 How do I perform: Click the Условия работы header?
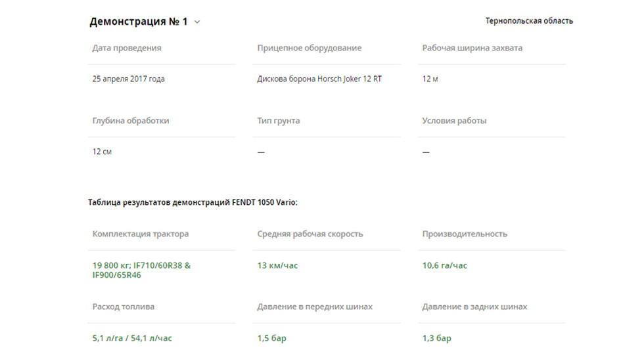click(x=454, y=121)
